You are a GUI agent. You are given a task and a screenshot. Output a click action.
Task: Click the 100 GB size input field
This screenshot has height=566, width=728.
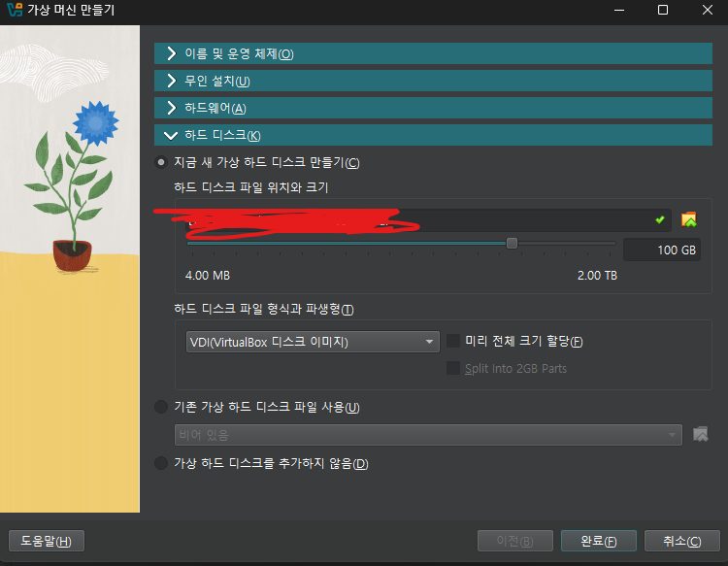[x=662, y=250]
